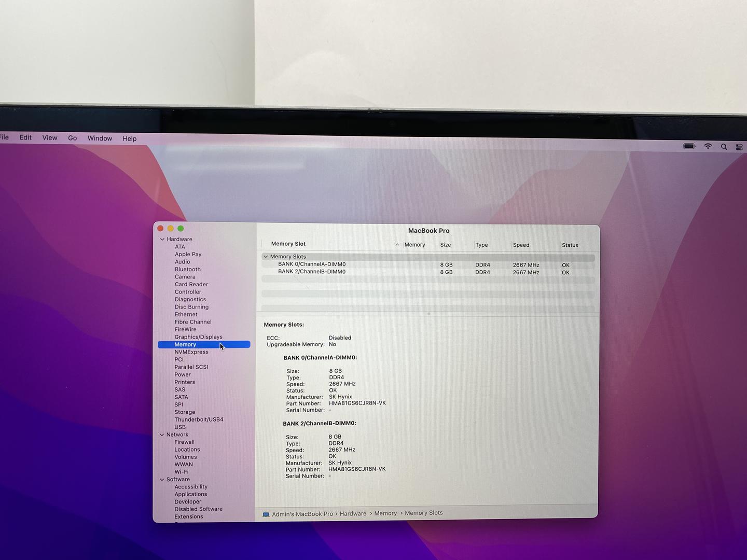Select Storage in the sidebar
Image resolution: width=747 pixels, height=560 pixels.
click(185, 412)
